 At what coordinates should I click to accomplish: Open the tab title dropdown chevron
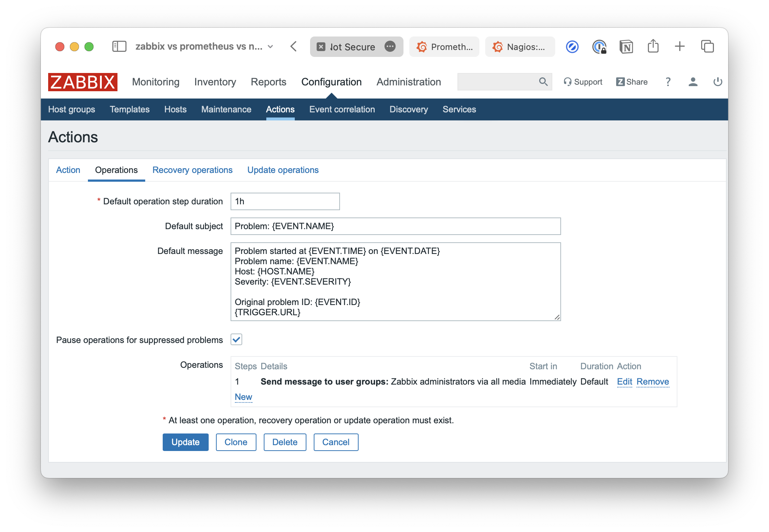[x=270, y=46]
